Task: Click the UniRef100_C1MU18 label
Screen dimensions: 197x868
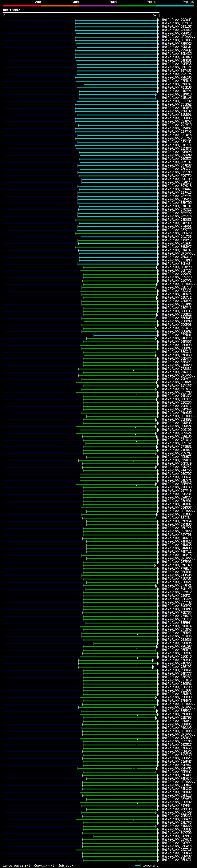Action: (177, 94)
